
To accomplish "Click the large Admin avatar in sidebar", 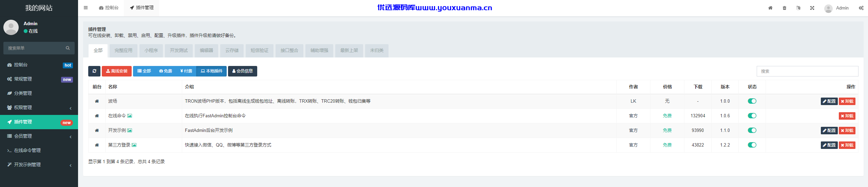I will click(x=11, y=27).
